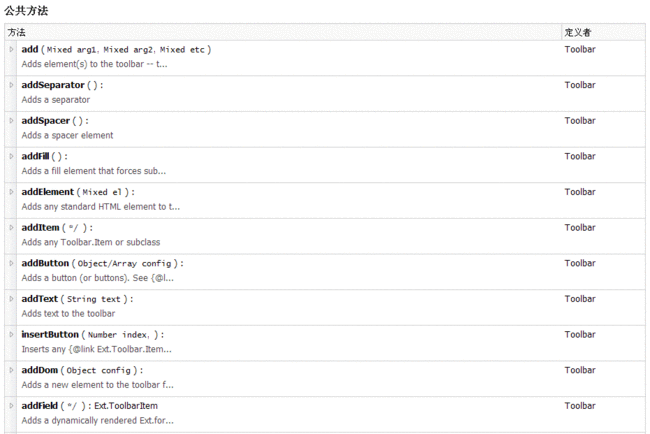
Task: Click Toolbar definer in addField row
Action: coord(580,406)
